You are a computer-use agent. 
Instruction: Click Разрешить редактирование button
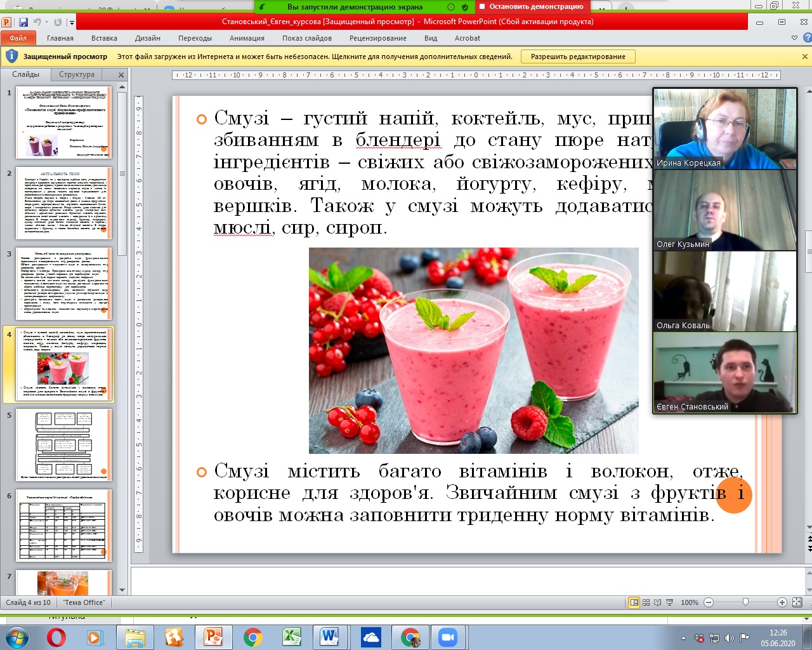578,56
